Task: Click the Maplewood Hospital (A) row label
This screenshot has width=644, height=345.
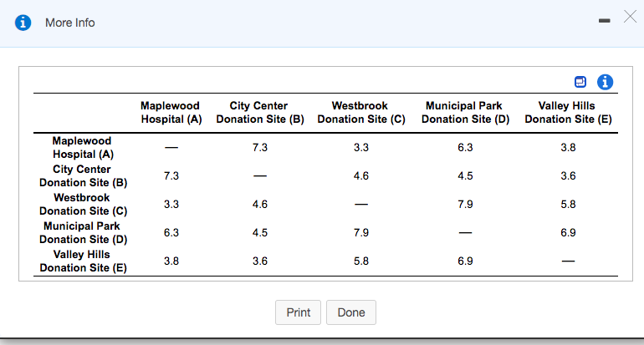Action: [x=83, y=147]
